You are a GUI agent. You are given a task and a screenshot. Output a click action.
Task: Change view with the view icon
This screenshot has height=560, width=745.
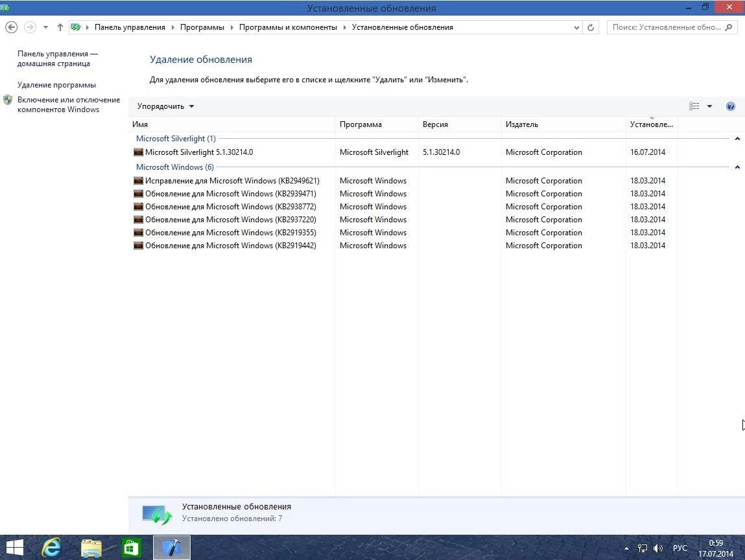(694, 106)
